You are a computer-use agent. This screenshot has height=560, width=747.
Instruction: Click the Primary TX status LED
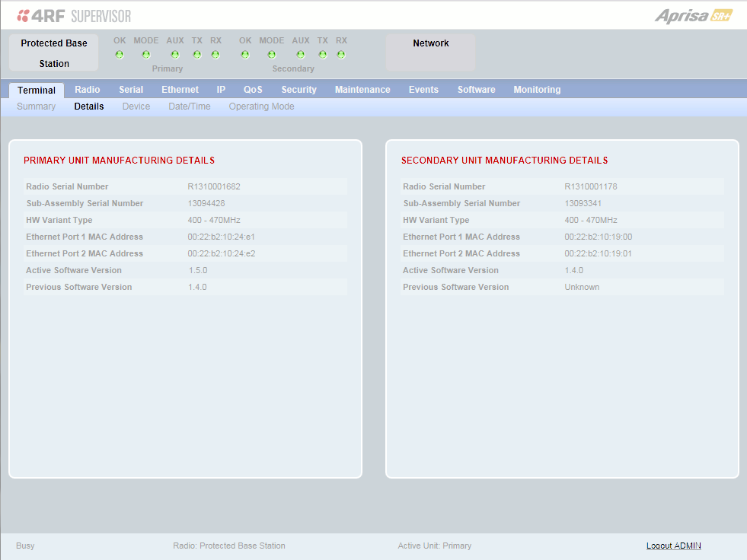pos(196,55)
